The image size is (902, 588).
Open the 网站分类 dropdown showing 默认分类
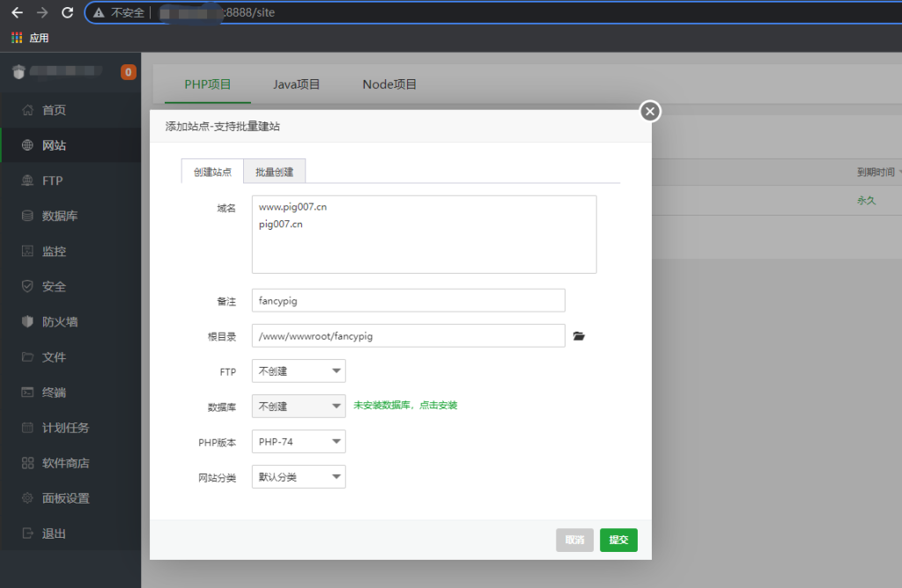[x=299, y=477]
